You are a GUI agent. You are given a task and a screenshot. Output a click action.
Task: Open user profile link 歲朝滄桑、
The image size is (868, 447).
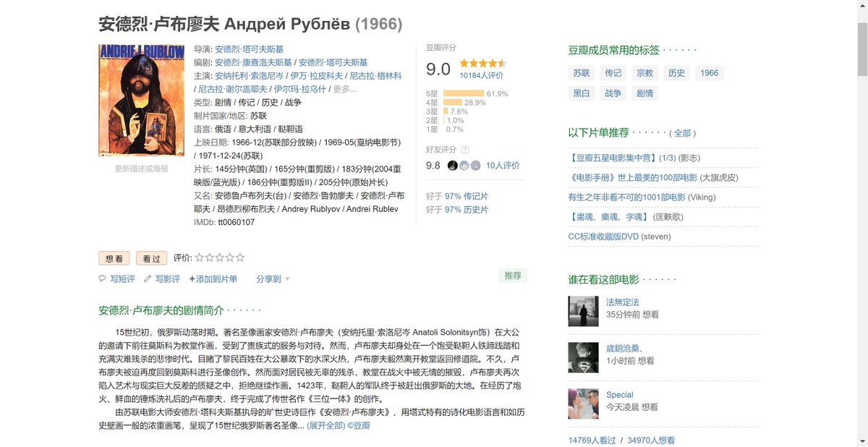pyautogui.click(x=625, y=348)
